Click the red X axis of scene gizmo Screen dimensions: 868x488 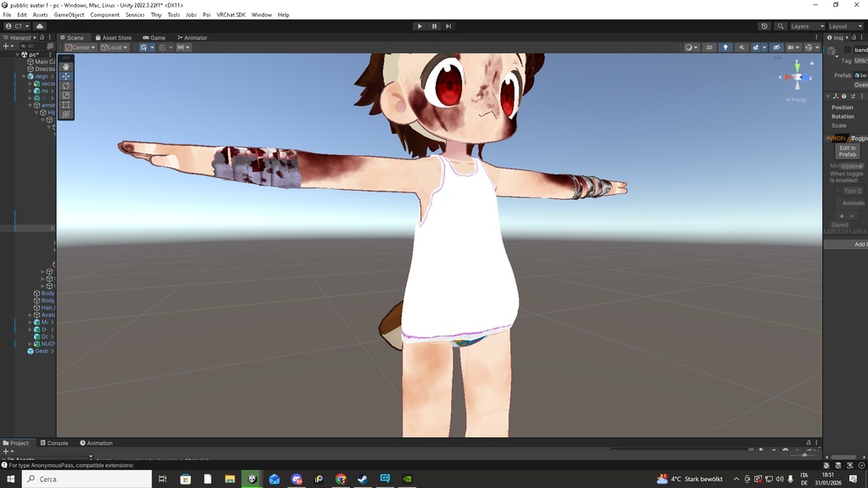(787, 77)
